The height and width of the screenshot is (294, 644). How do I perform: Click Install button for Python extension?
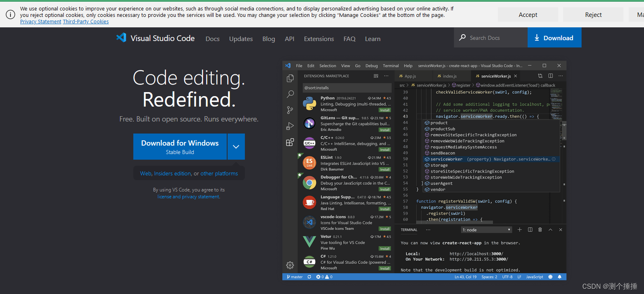pyautogui.click(x=385, y=110)
